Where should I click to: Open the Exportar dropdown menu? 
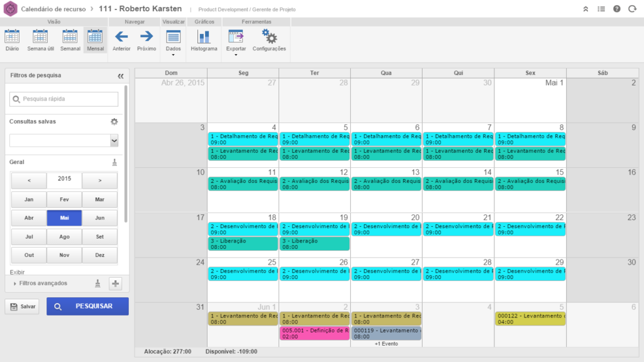[x=236, y=43]
